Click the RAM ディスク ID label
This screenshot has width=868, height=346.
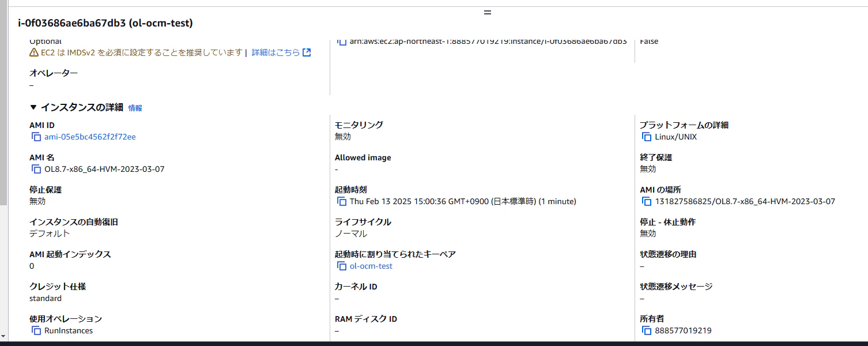point(366,319)
